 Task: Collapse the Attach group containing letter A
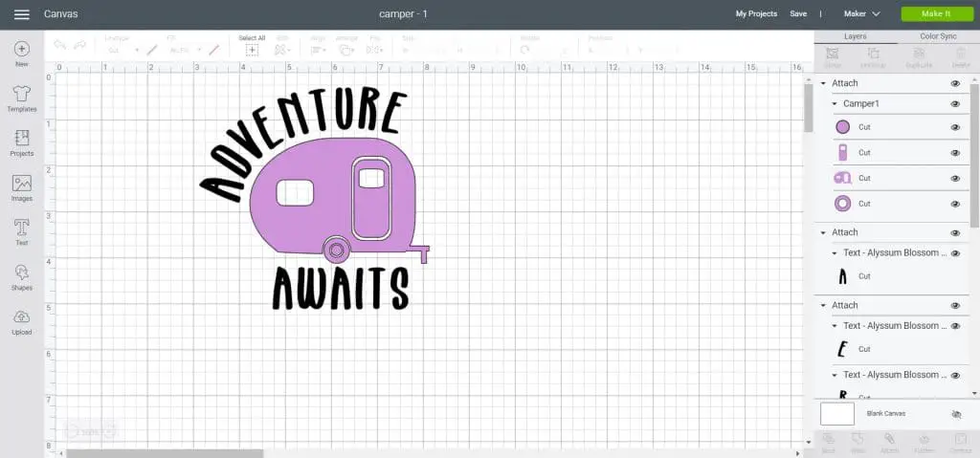pos(823,232)
